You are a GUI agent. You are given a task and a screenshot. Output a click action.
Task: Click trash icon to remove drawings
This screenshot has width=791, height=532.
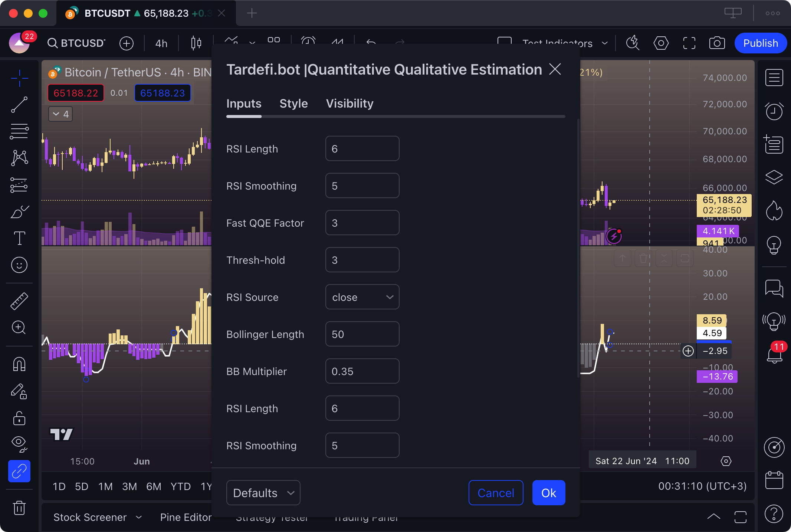click(x=19, y=508)
